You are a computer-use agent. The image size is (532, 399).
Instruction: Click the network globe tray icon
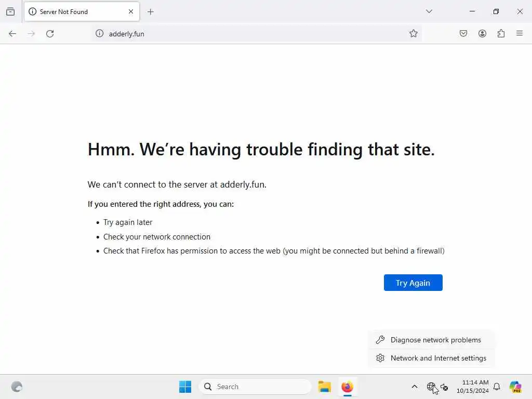tap(431, 387)
